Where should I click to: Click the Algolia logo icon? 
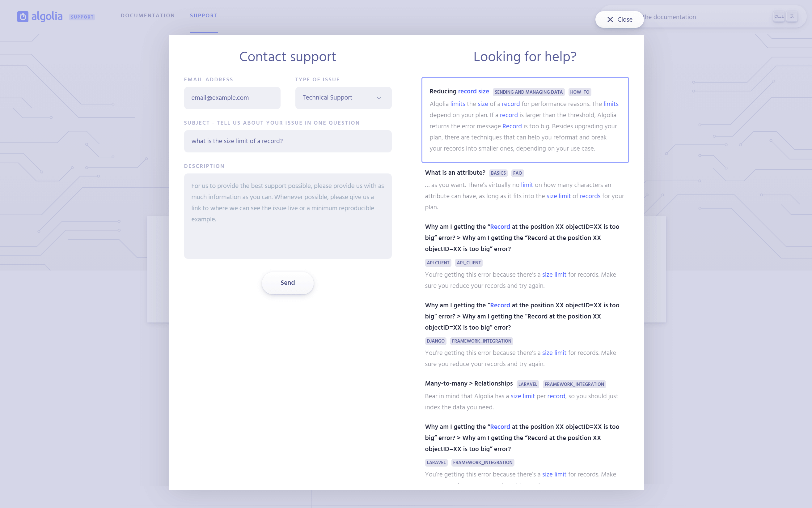[x=23, y=16]
